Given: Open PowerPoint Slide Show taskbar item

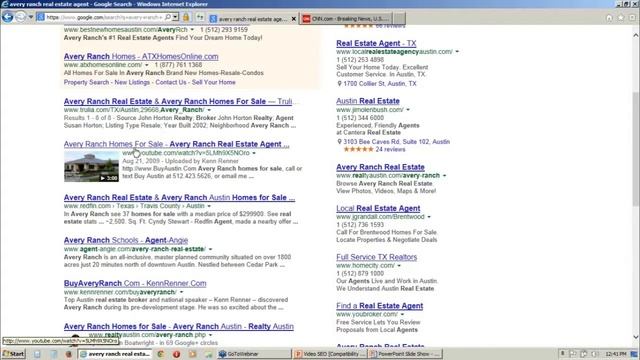Looking at the screenshot, I should point(404,354).
